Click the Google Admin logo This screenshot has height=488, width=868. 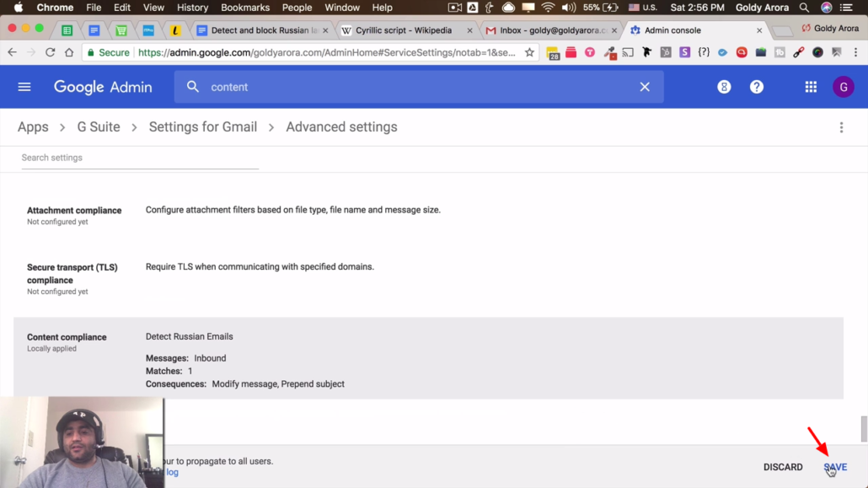coord(103,87)
